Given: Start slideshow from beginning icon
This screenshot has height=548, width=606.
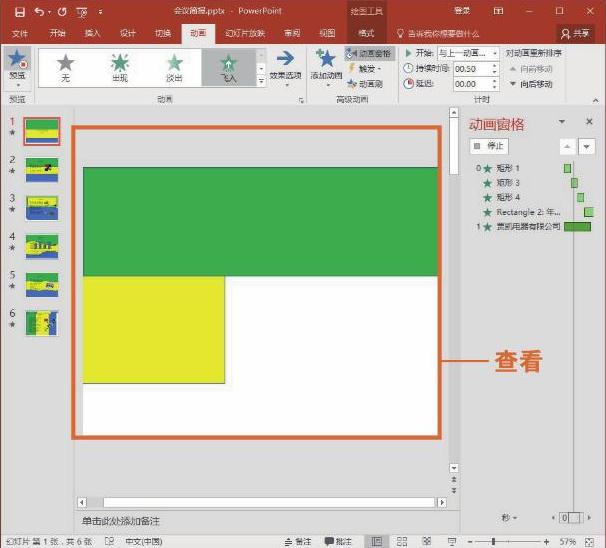Looking at the screenshot, I should click(x=82, y=12).
